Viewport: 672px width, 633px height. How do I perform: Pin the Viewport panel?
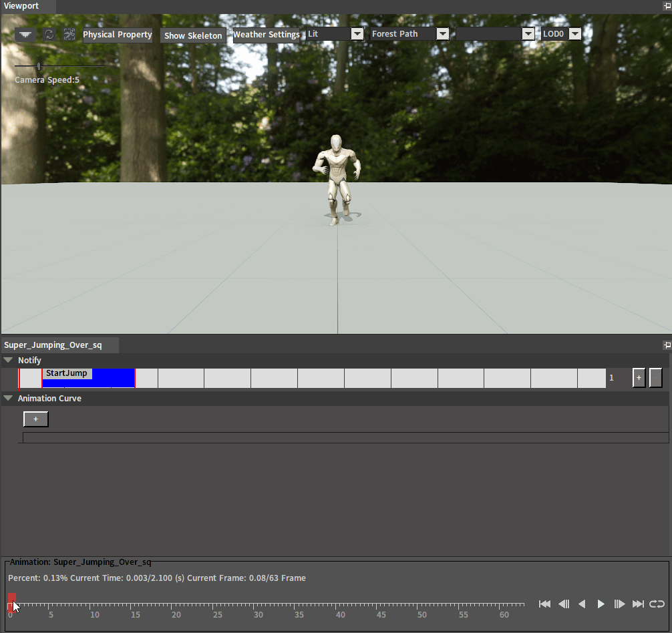(667, 6)
